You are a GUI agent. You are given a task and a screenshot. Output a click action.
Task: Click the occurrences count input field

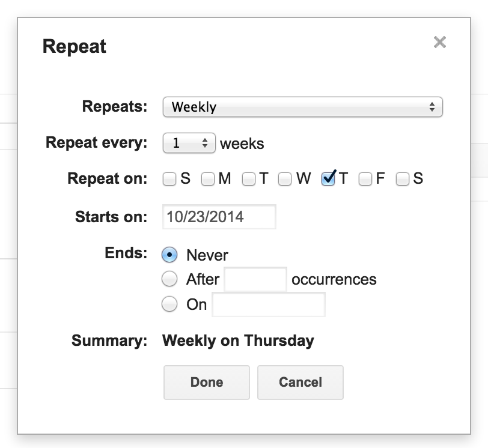tap(255, 279)
